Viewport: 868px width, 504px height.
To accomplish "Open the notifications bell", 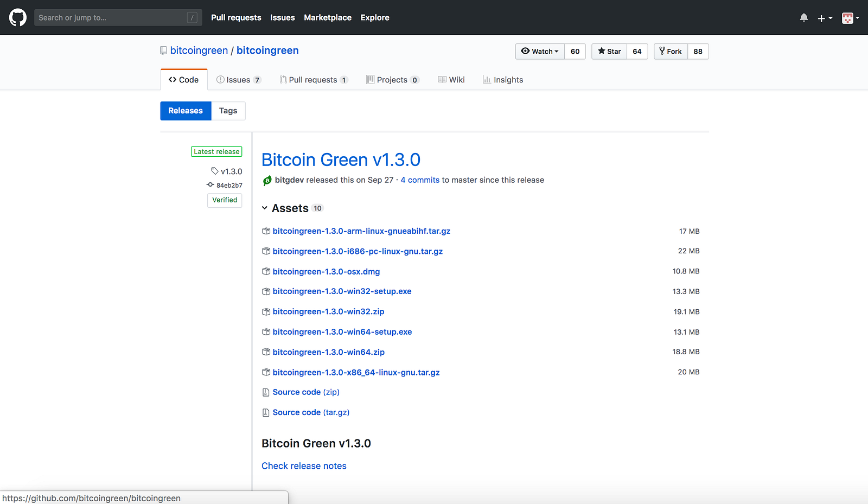I will (804, 18).
